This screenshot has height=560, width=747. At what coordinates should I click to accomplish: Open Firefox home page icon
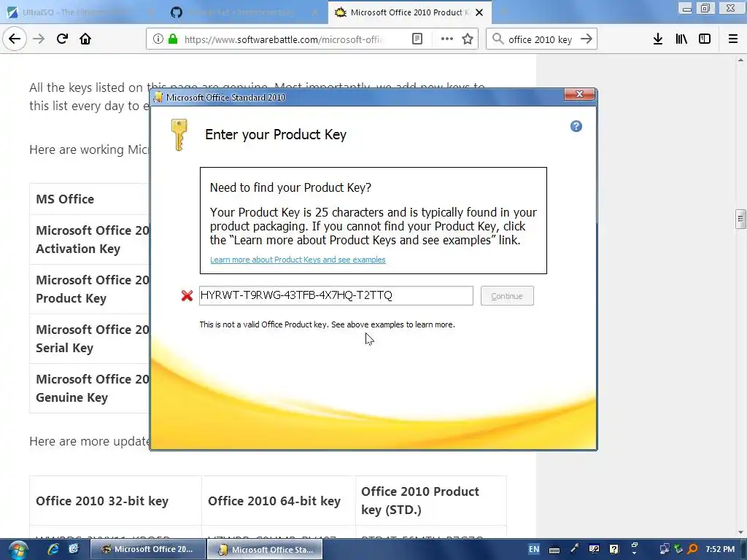[85, 39]
